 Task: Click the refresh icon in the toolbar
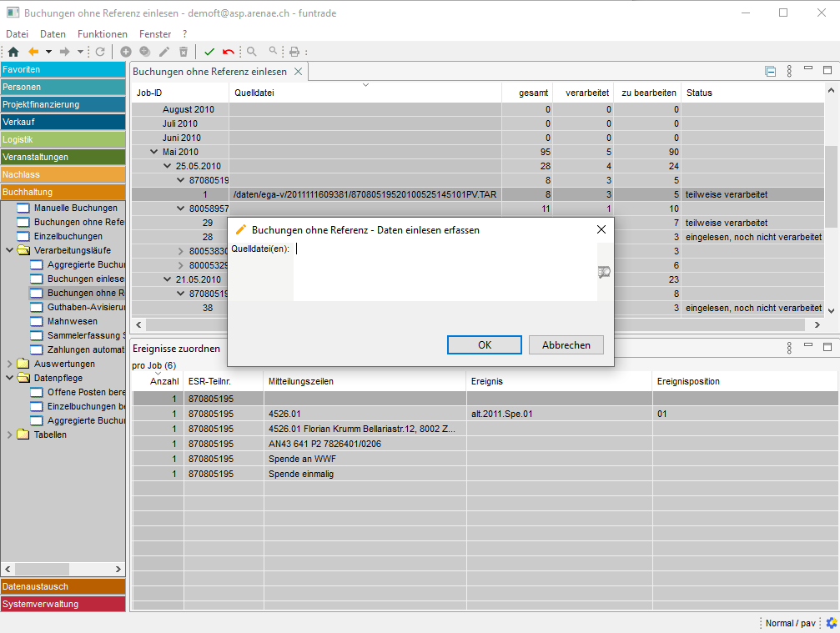pos(100,52)
